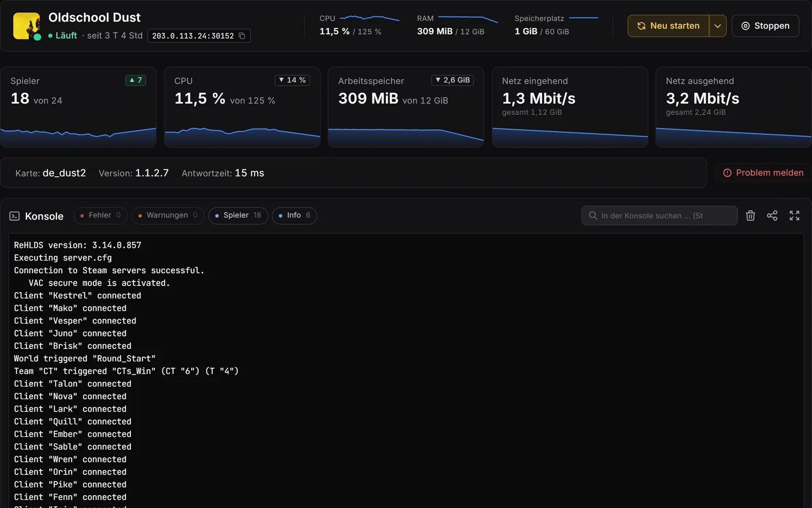Open the Spieler statistics card
812x508 pixels.
pos(78,107)
